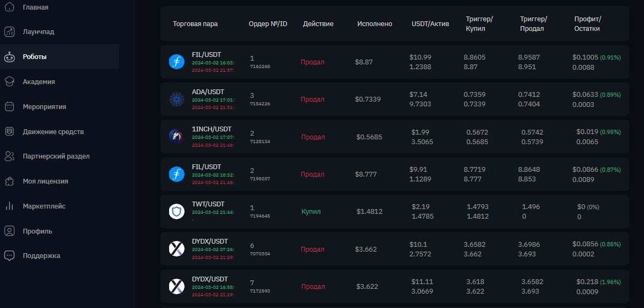Open the first FIL/USDT order row
The height and width of the screenshot is (308, 644).
[x=395, y=62]
